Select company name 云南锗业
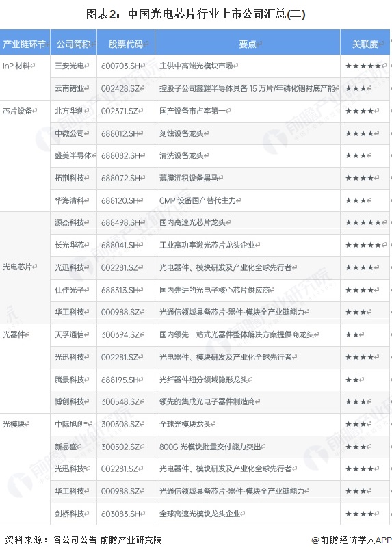392x554 pixels. pos(69,88)
